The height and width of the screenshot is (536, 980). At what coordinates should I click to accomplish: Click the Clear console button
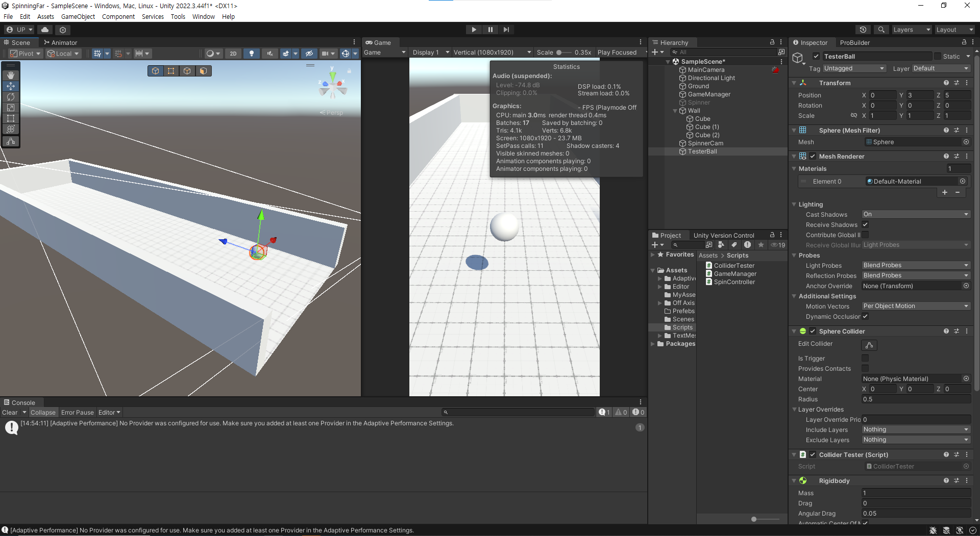pos(10,412)
